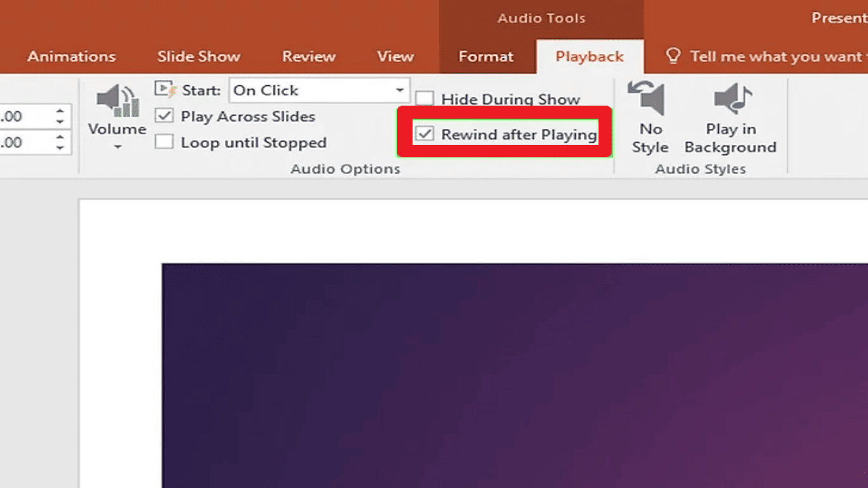Open the Audio Tools Format tab
868x488 pixels.
(x=486, y=57)
